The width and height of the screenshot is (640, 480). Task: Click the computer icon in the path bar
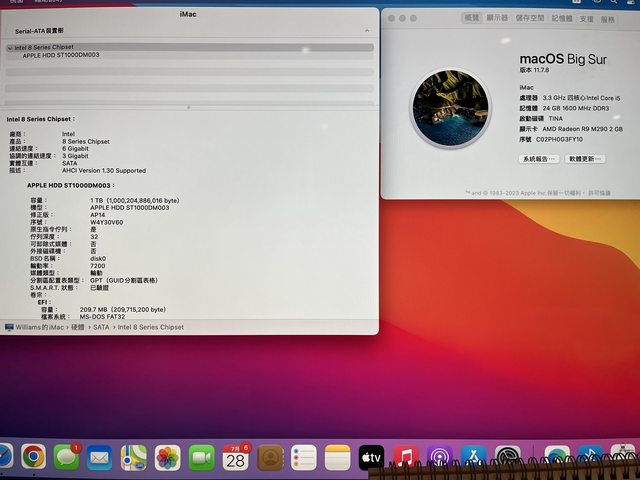pos(9,327)
